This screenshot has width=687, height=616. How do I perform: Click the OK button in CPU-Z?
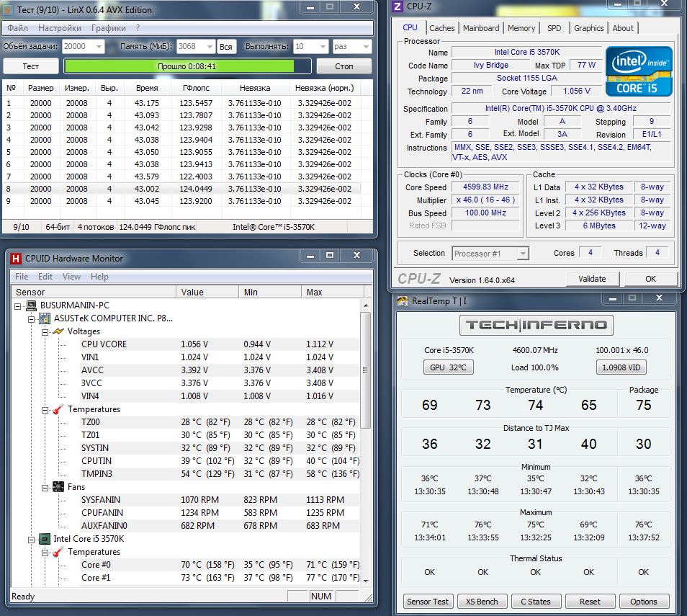tap(650, 279)
